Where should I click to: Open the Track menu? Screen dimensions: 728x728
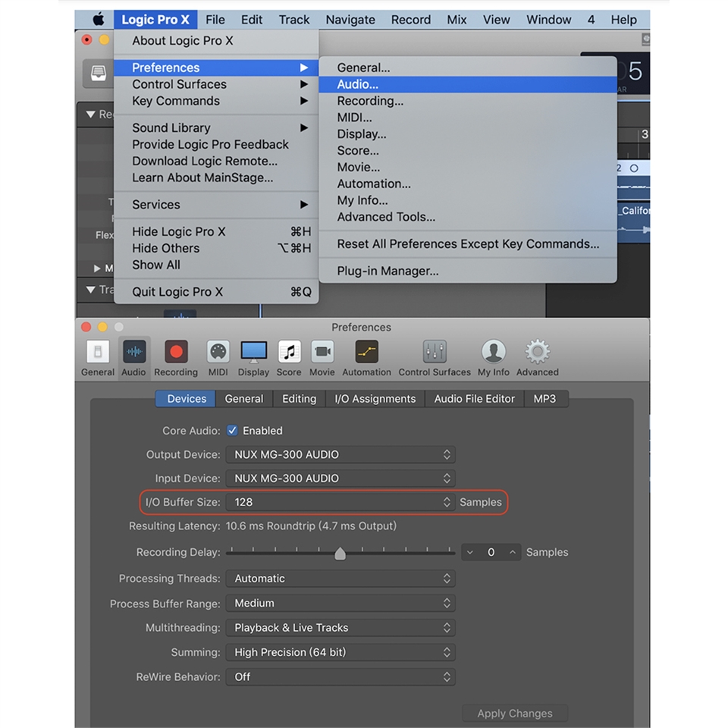294,20
